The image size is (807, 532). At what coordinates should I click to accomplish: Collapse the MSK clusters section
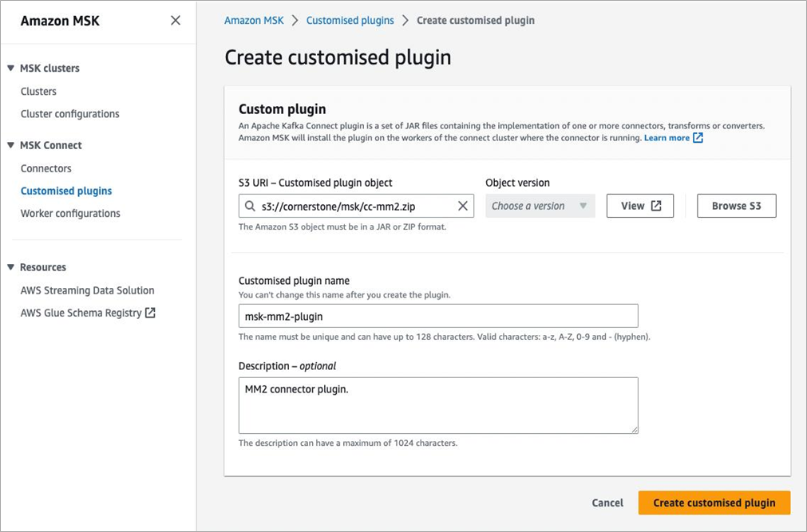[x=10, y=69]
